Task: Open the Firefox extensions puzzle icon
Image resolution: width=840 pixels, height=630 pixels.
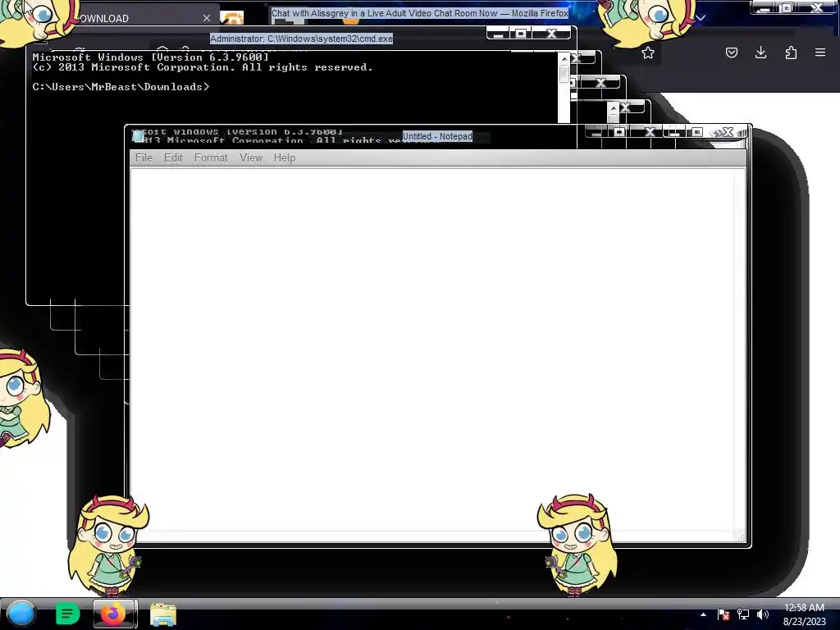Action: point(791,52)
